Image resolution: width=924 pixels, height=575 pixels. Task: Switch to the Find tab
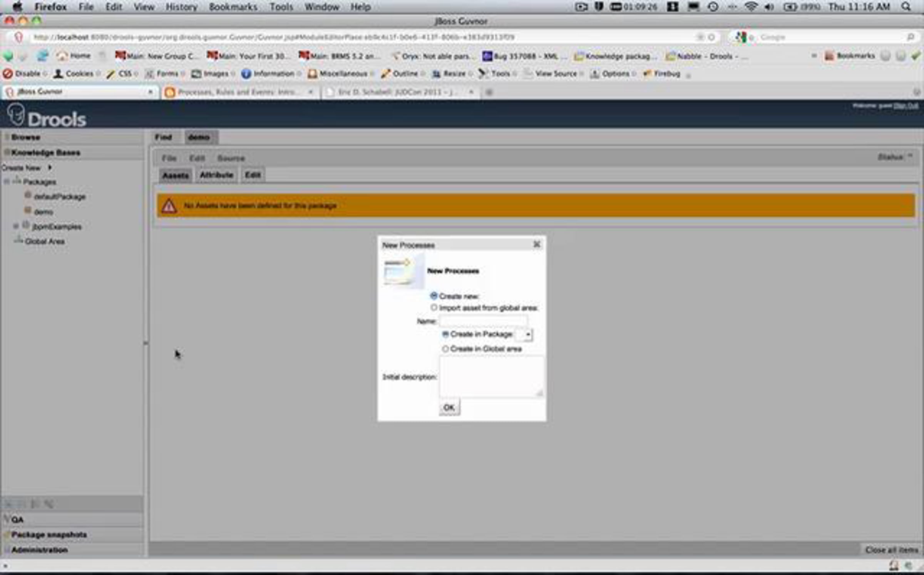(x=163, y=137)
